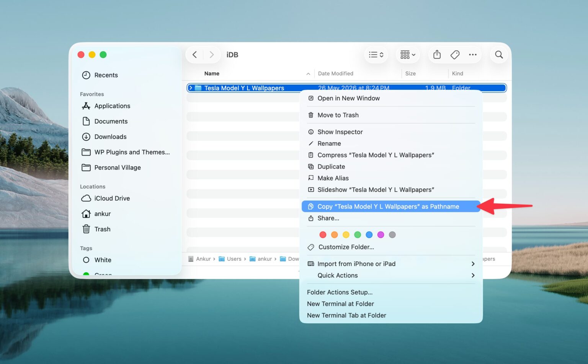Open the group-by options dropdown
This screenshot has height=364, width=588.
pyautogui.click(x=408, y=55)
